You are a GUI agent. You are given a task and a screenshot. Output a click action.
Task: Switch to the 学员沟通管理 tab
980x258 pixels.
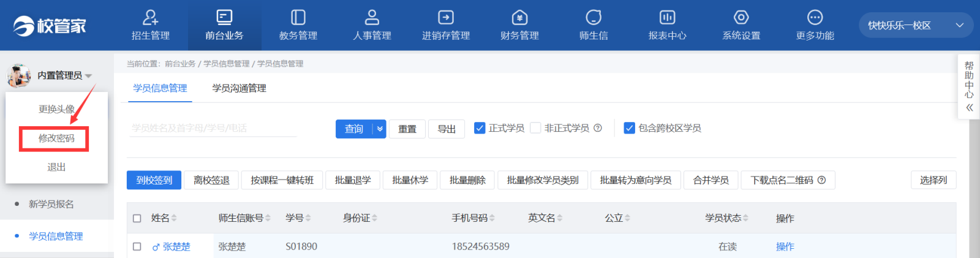[239, 88]
